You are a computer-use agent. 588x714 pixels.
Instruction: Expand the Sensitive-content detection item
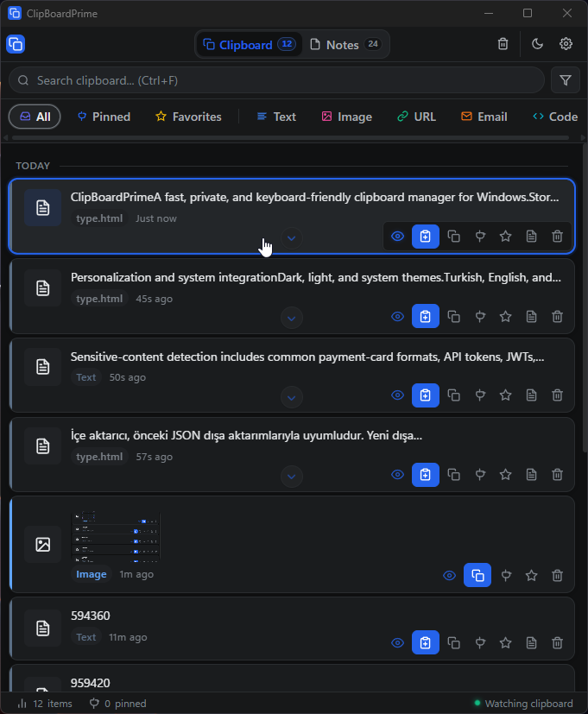292,397
